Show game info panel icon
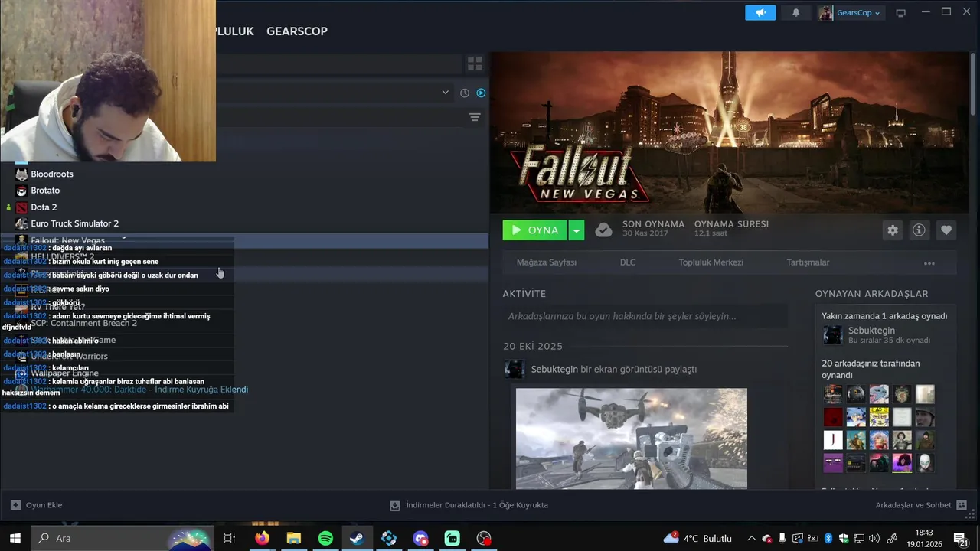 [x=920, y=230]
